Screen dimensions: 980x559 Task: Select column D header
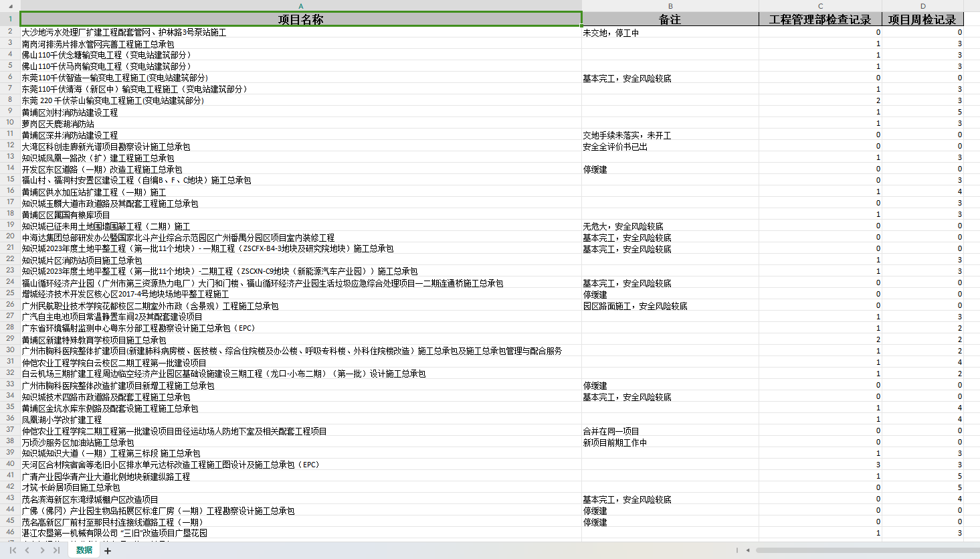click(922, 6)
